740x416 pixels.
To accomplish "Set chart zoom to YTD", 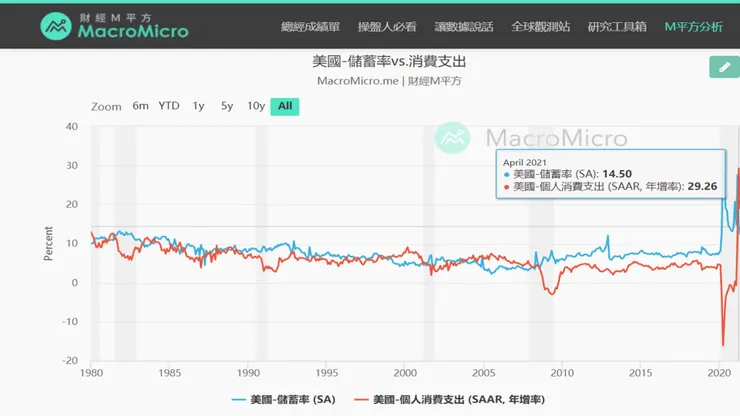I will click(169, 106).
